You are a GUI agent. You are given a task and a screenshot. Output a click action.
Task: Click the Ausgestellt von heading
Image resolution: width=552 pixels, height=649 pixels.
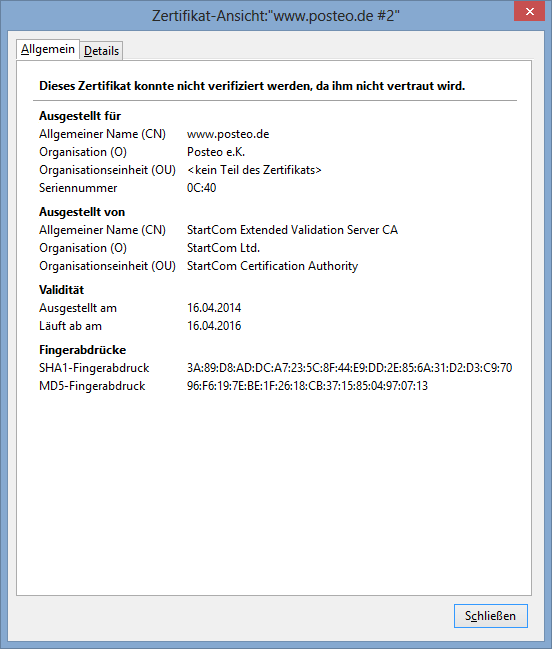pos(82,212)
